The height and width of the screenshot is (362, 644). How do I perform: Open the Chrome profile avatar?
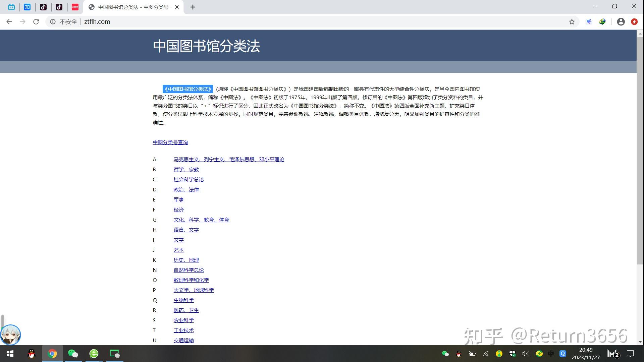[621, 21]
